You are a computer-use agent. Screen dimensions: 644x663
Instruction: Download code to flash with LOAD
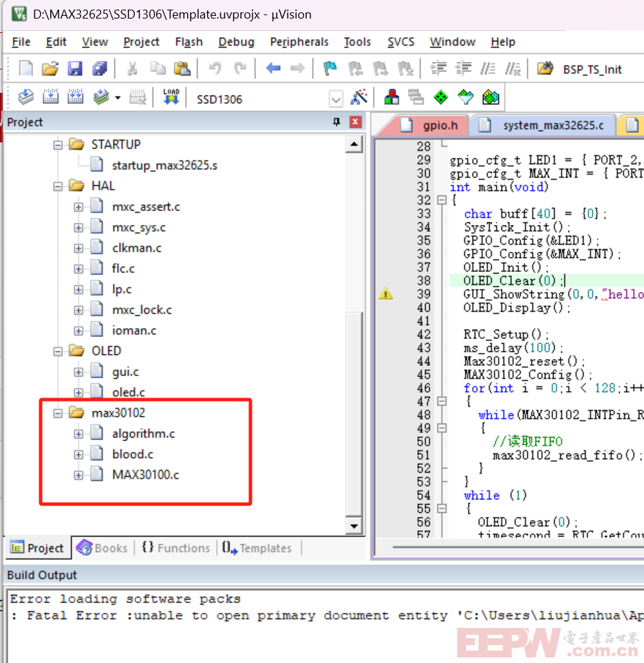(x=171, y=97)
